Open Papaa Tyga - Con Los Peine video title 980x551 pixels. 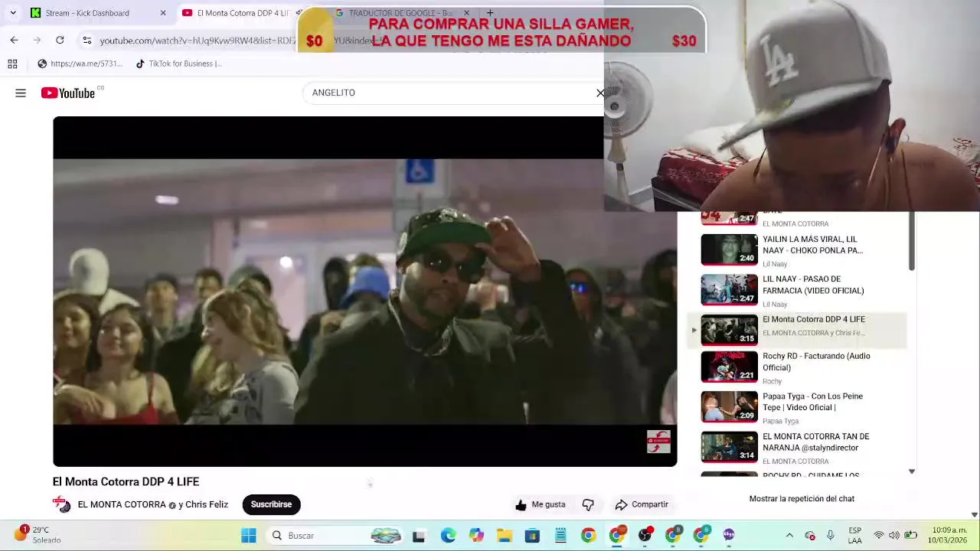[x=812, y=402]
